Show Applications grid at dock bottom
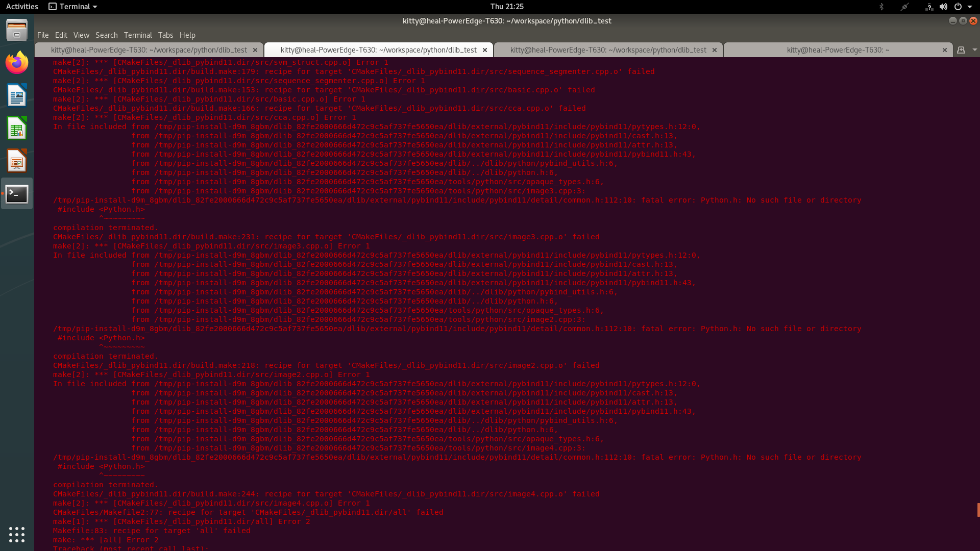 click(17, 534)
